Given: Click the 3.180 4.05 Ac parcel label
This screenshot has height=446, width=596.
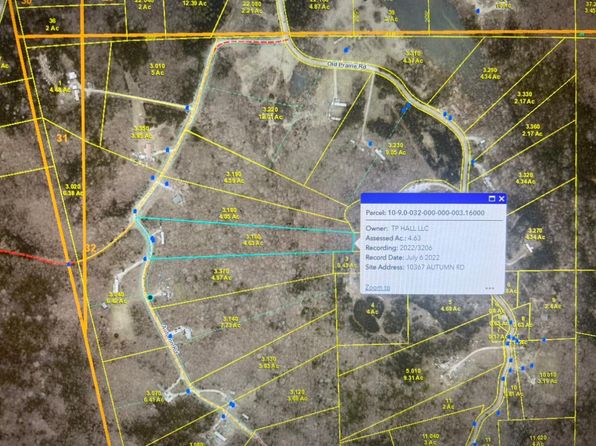Looking at the screenshot, I should tap(229, 213).
